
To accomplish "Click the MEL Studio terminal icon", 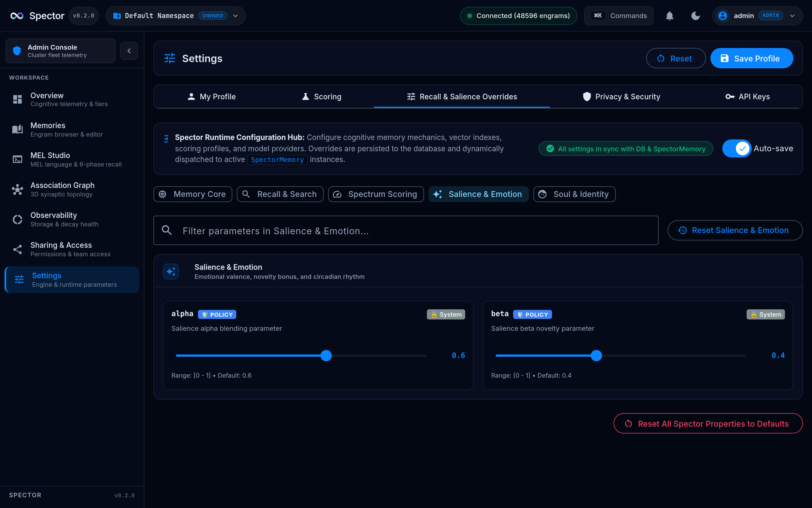I will coord(17,159).
